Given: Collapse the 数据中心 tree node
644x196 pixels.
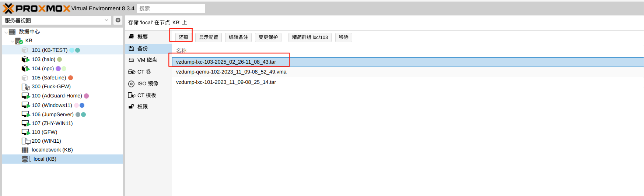Looking at the screenshot, I should 6,32.
